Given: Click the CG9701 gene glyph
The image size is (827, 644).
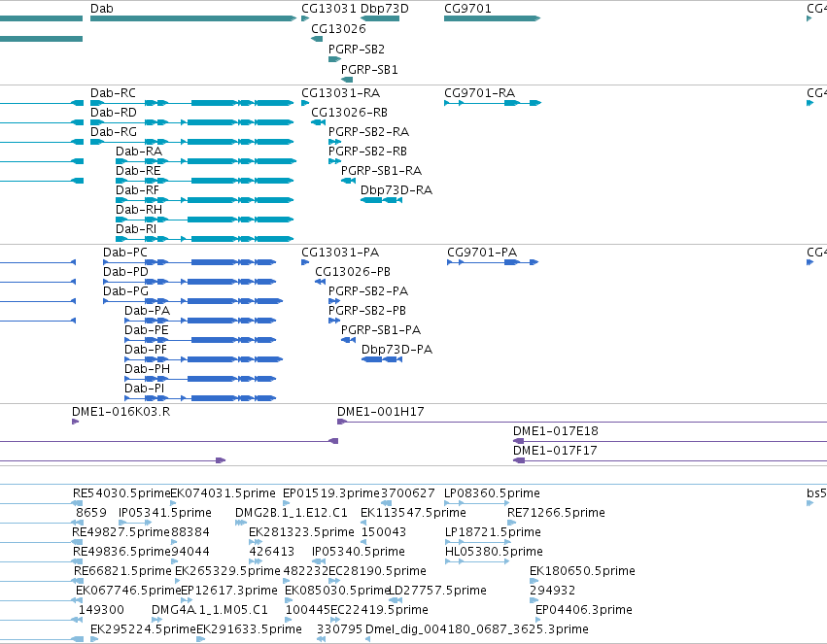Looking at the screenshot, I should point(492,18).
